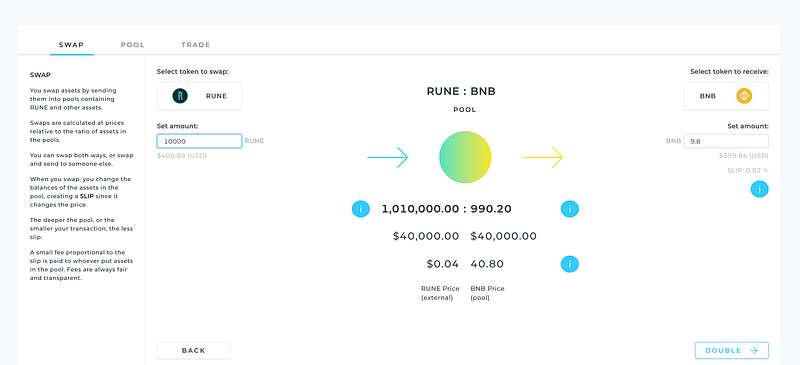The image size is (800, 365).
Task: Click info icon left of 1,010,000.00
Action: (361, 209)
